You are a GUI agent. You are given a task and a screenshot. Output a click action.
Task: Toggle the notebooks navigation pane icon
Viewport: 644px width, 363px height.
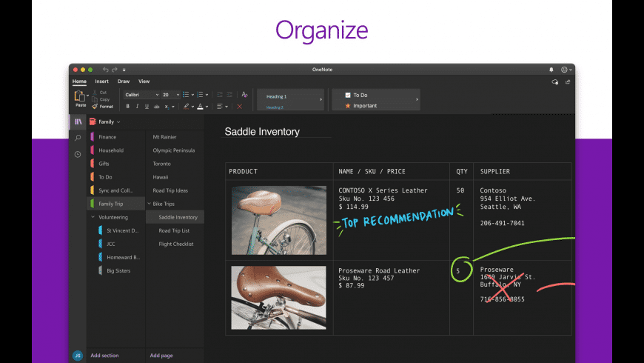78,121
